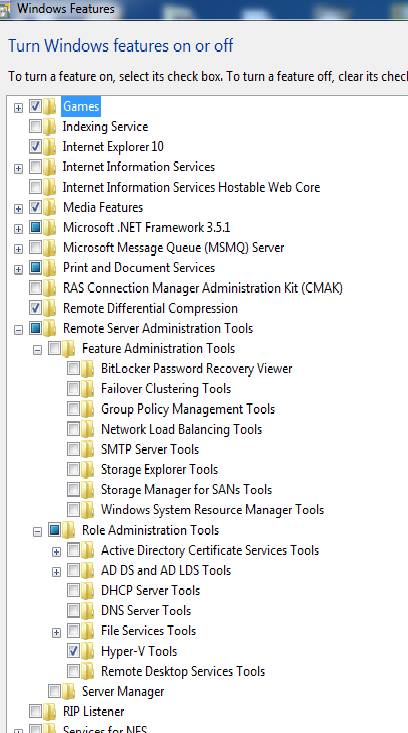Select the Remote Desktop Services Tools label
This screenshot has height=733, width=408.
(183, 671)
